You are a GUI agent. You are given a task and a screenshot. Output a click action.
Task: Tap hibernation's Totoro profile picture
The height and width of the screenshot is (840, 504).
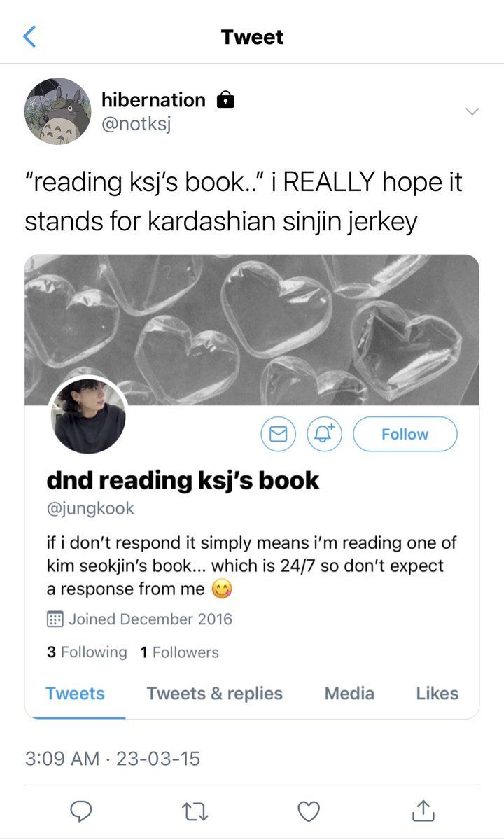pyautogui.click(x=58, y=111)
